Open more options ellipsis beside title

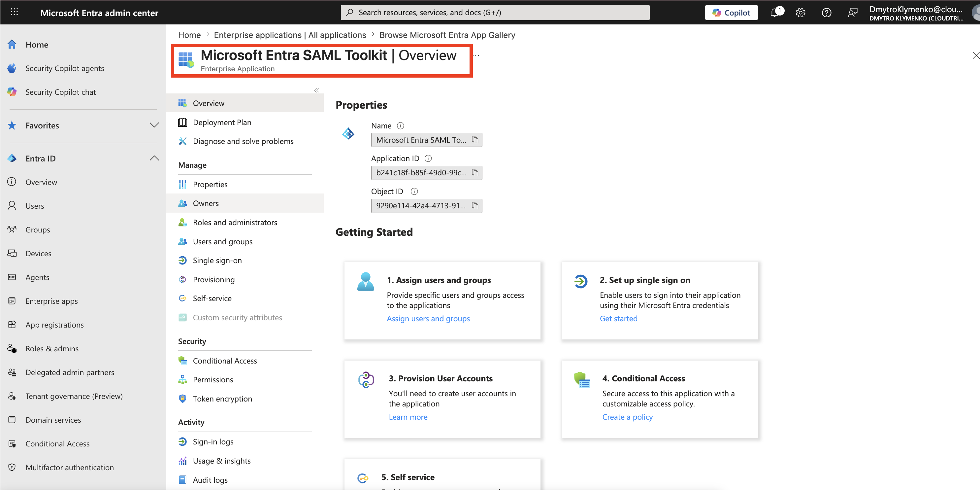tap(476, 55)
